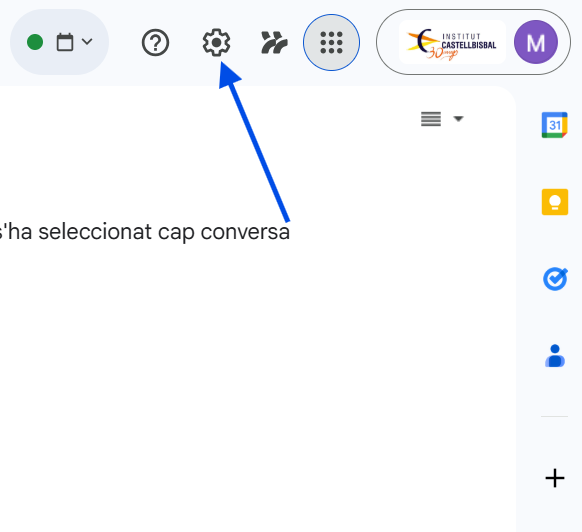Viewport: 582px width, 532px height.
Task: Click the calendar icon in status pill
Action: click(65, 42)
